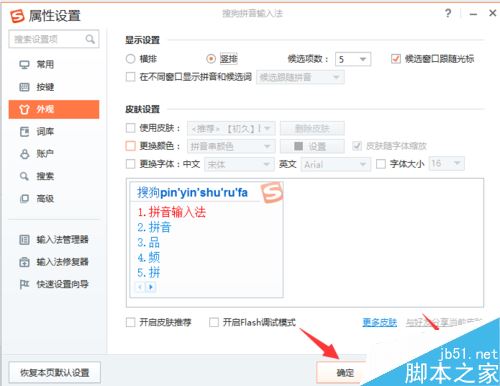Click the user icon beside 账户
Image resolution: width=500 pixels, height=386 pixels.
coord(25,154)
